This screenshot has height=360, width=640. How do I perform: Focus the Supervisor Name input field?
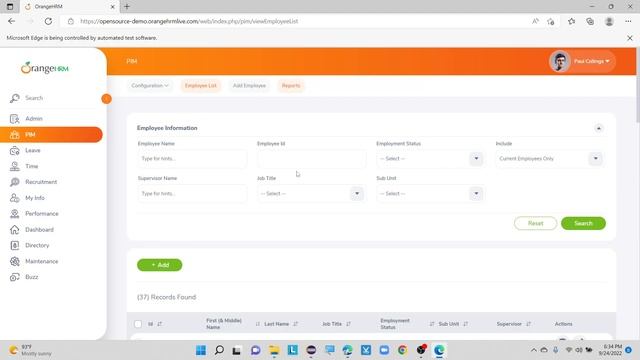(192, 193)
